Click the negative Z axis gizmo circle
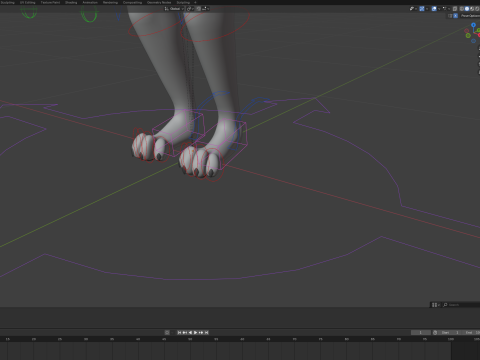The image size is (480, 360). [x=473, y=41]
